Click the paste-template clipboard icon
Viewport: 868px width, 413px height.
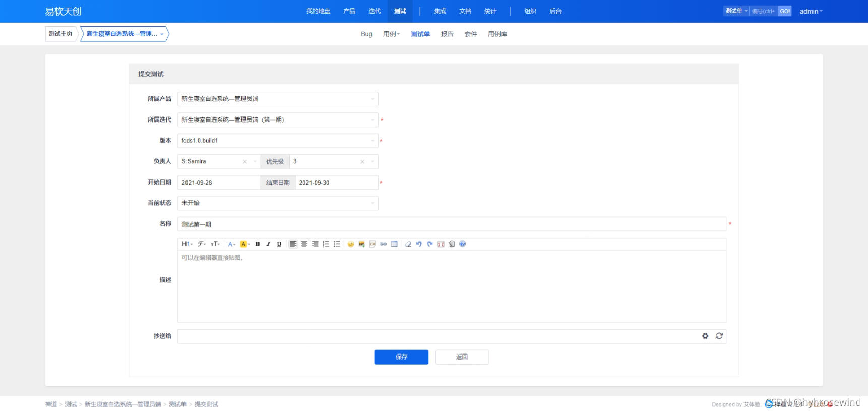tap(452, 244)
